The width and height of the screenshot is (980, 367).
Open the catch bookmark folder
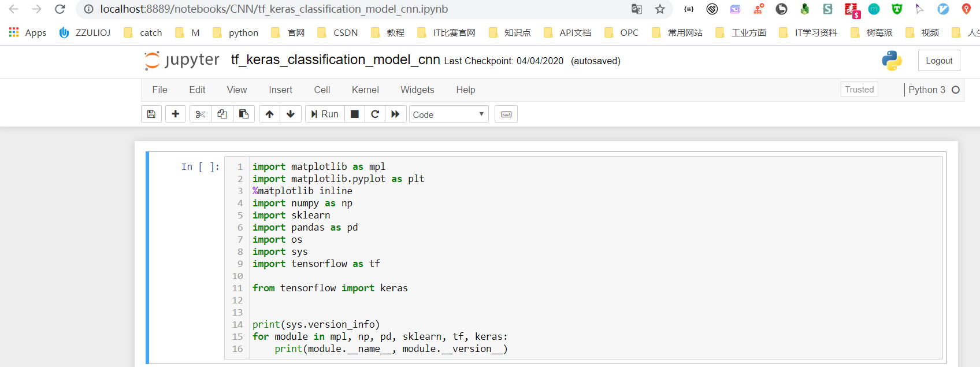(143, 32)
